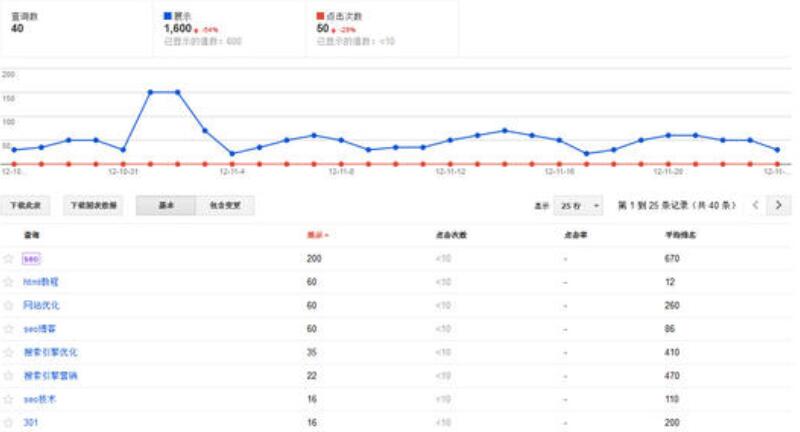Viewport: 800px width, 432px height.
Task: Click average rank value '260'
Action: click(x=672, y=305)
